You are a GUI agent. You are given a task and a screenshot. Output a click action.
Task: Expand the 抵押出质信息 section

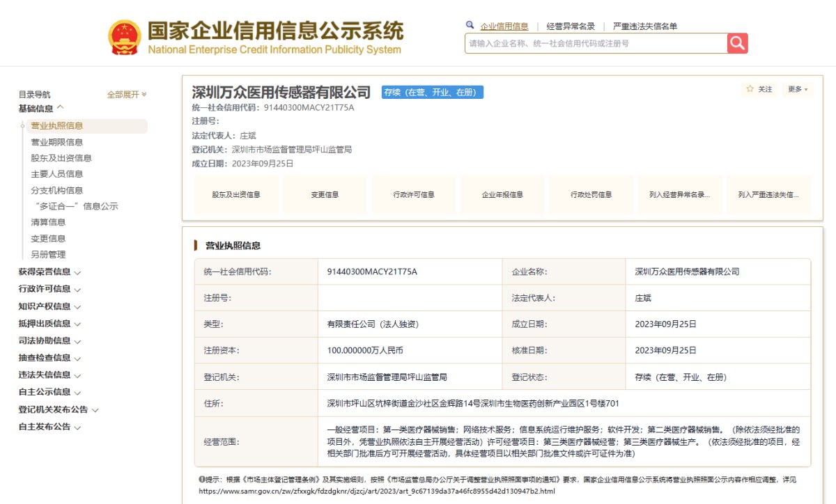pyautogui.click(x=49, y=324)
